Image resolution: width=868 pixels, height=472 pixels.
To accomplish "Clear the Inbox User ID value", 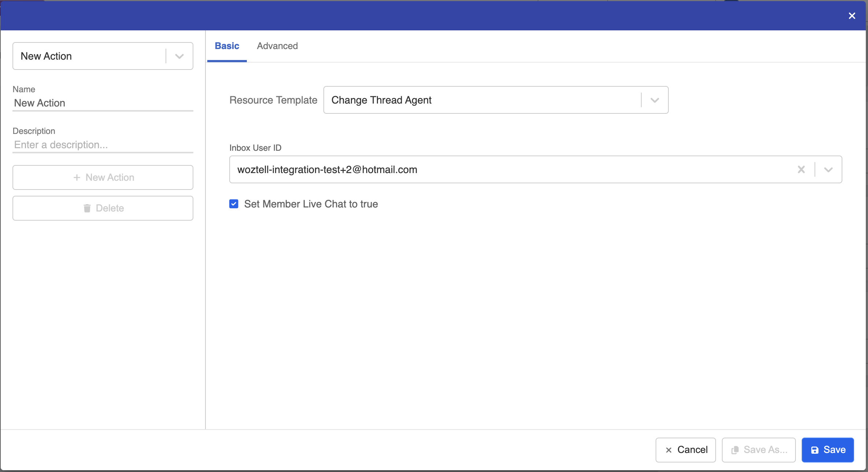I will coord(801,169).
